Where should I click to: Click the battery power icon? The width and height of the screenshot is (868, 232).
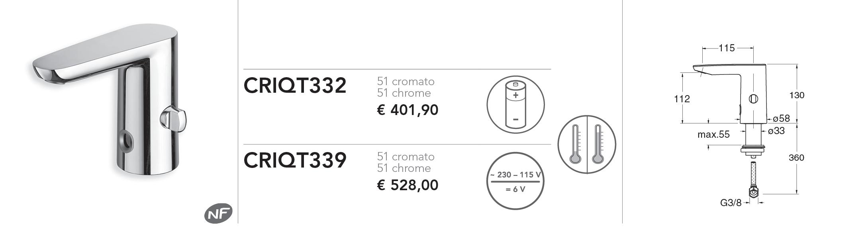[x=515, y=105]
